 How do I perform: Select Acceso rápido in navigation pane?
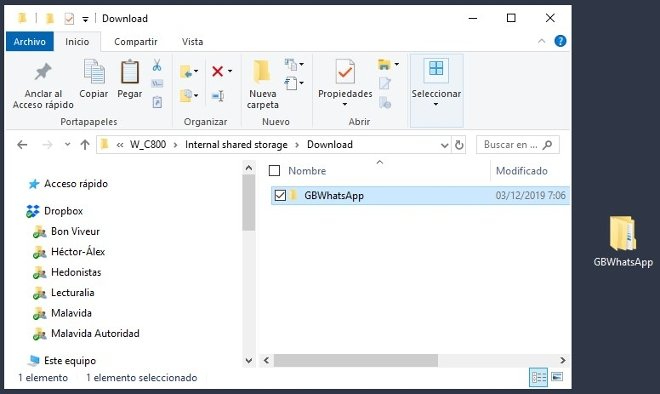[76, 184]
